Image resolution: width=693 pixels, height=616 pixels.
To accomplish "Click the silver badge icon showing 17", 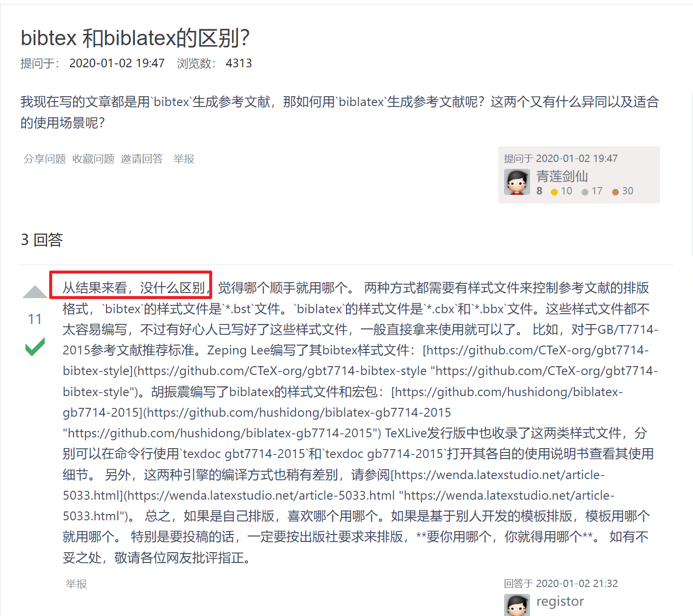I will tap(585, 192).
